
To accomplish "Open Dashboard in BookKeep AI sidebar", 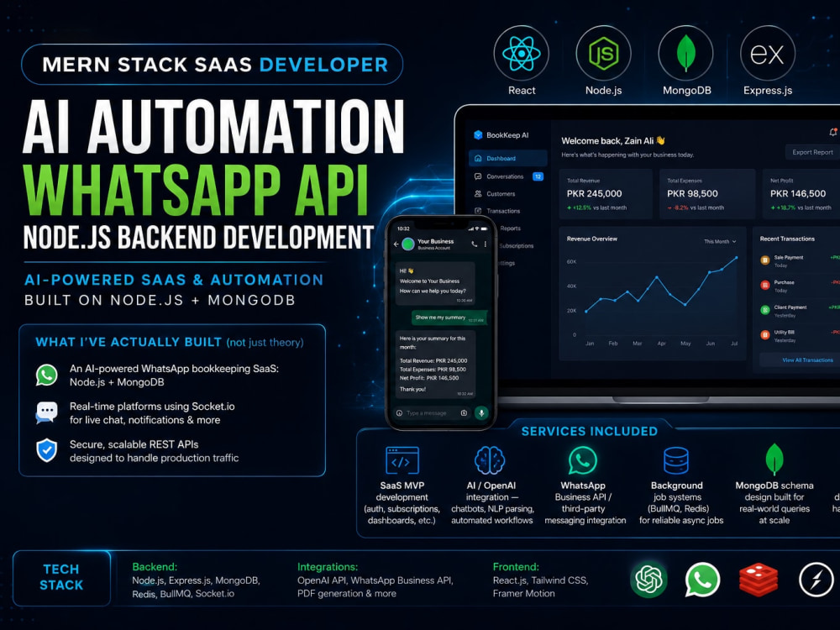I will [508, 158].
